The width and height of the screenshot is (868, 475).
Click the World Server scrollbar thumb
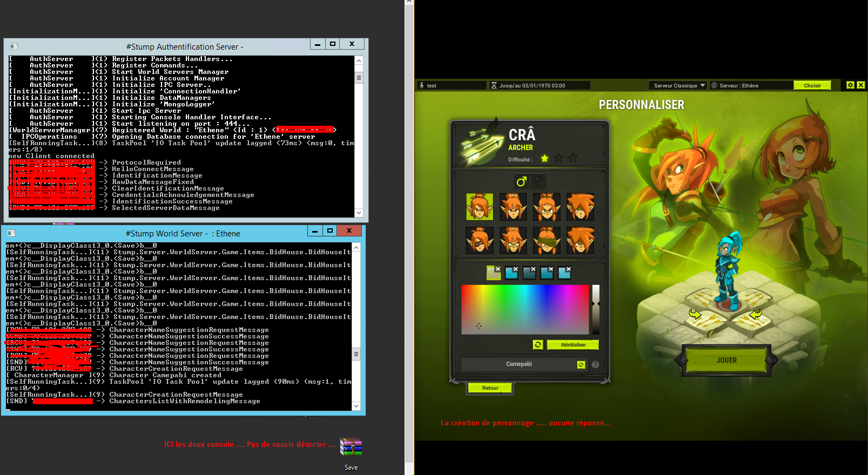tap(356, 354)
